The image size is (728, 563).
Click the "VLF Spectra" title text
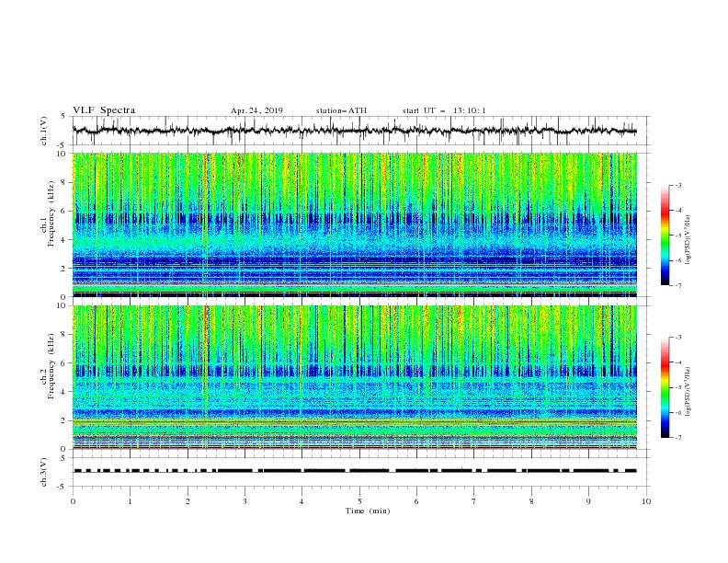pyautogui.click(x=104, y=110)
